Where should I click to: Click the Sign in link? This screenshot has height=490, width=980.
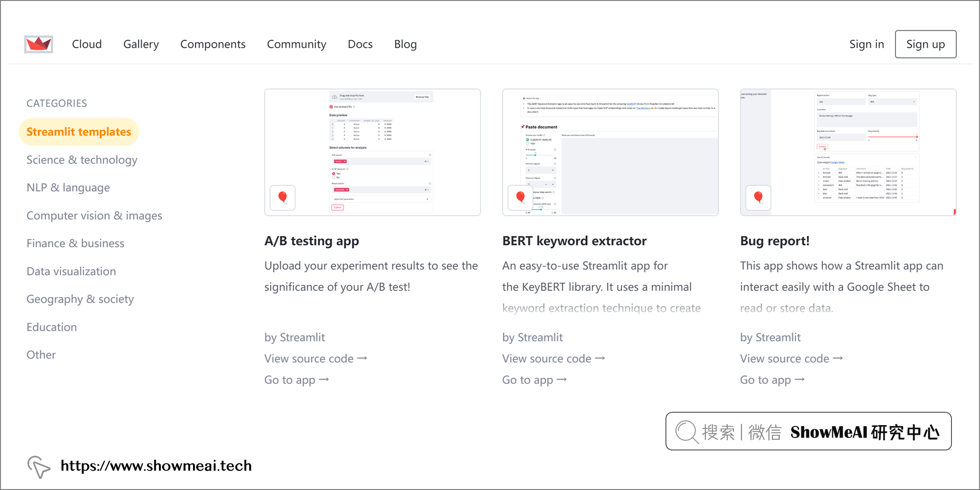867,44
